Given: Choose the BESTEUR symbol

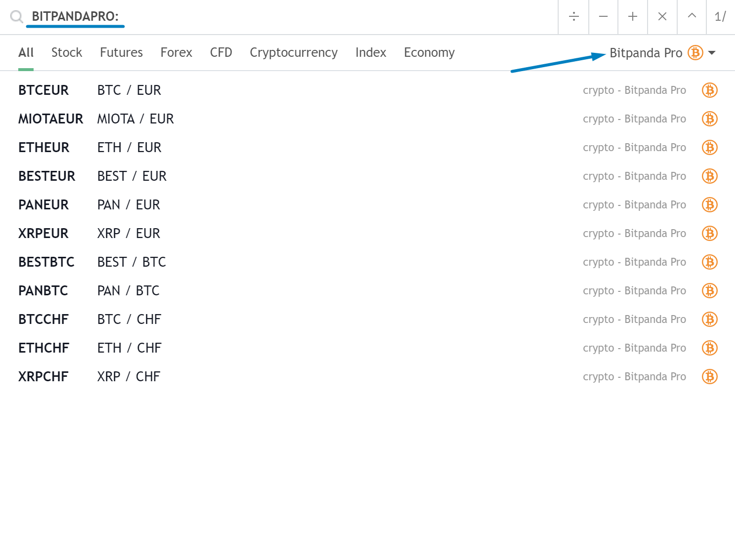Looking at the screenshot, I should [47, 176].
